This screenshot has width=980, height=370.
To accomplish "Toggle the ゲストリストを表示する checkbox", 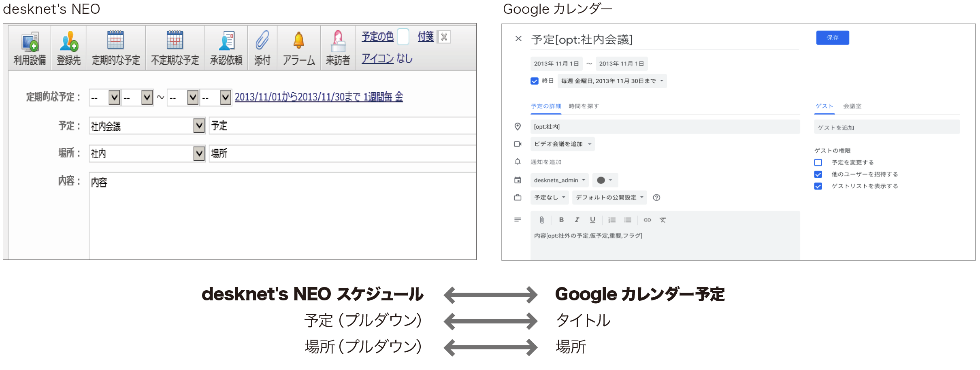I will coord(818,186).
